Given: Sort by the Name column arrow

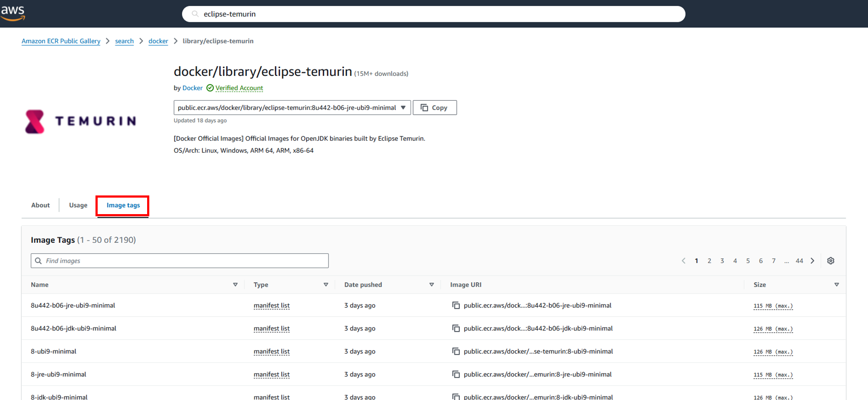Looking at the screenshot, I should 235,284.
